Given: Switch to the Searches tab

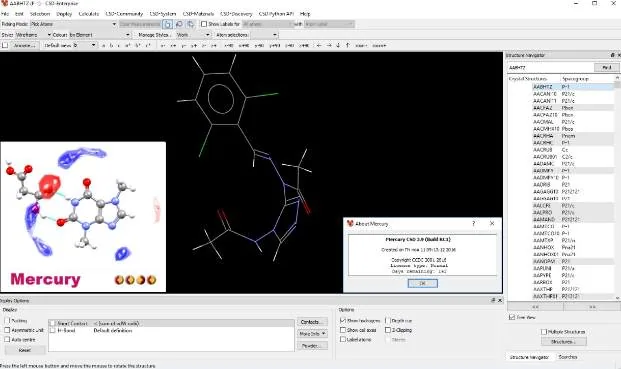Looking at the screenshot, I should pos(568,357).
